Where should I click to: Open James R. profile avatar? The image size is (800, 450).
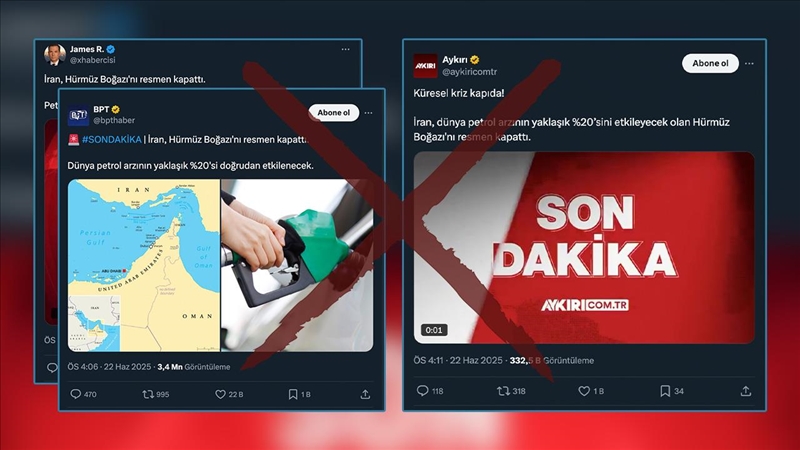coord(55,55)
